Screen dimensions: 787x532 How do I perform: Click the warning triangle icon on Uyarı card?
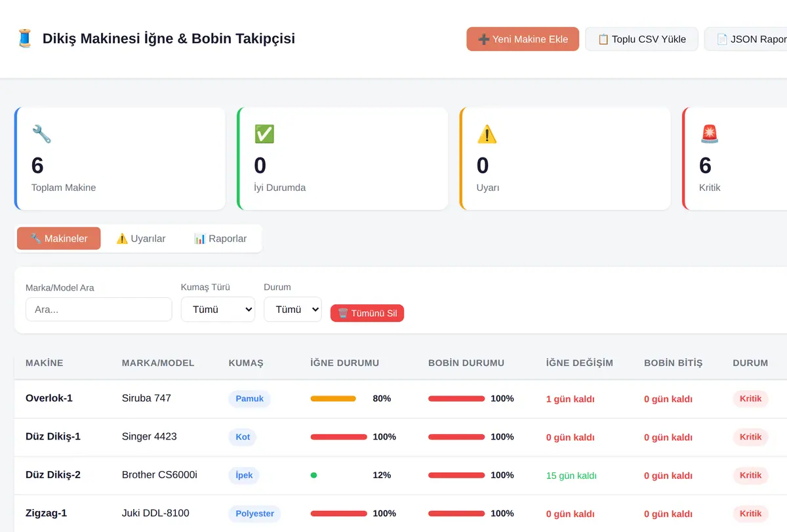click(487, 134)
